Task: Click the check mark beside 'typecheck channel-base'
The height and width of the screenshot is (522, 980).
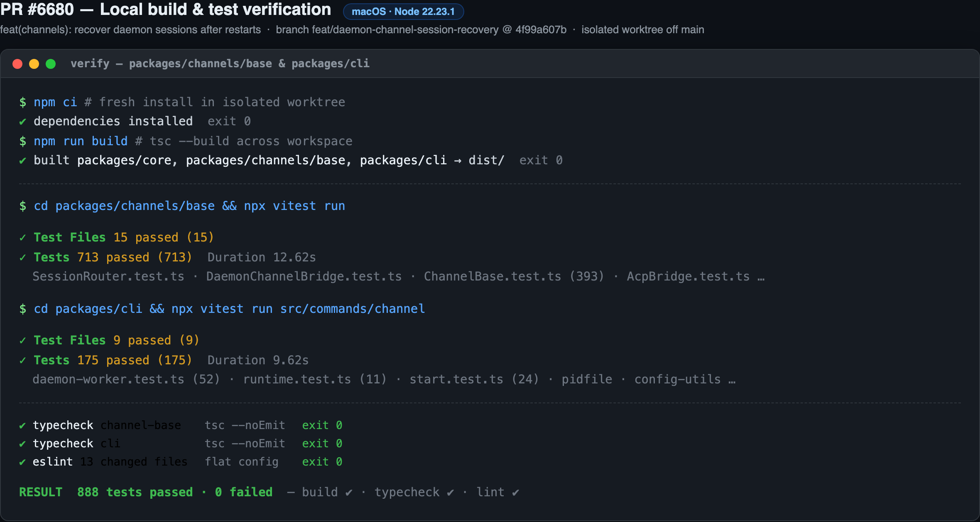Action: (x=23, y=426)
